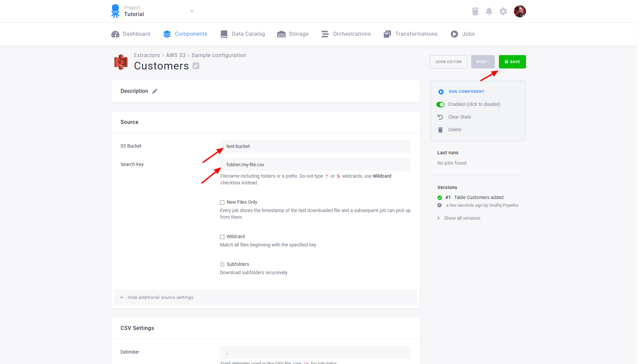Screen dimensions: 642x364
Task: Go to the Storage tab
Action: [x=293, y=34]
